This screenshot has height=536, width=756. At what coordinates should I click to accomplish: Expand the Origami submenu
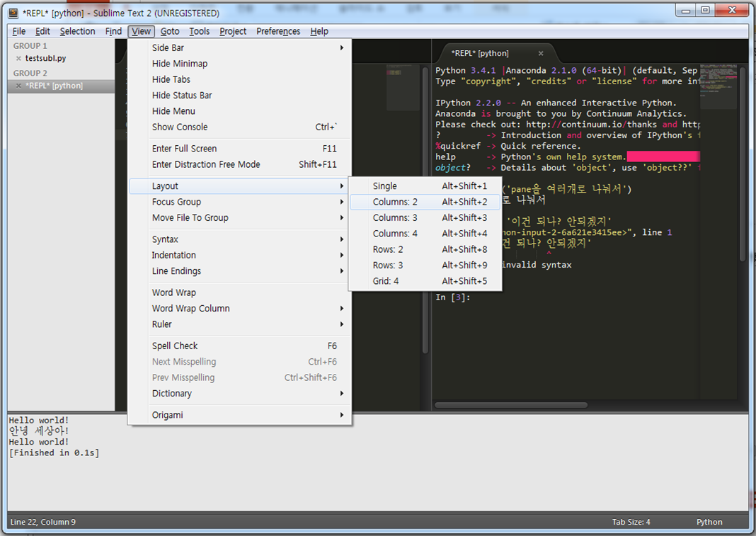click(x=240, y=415)
